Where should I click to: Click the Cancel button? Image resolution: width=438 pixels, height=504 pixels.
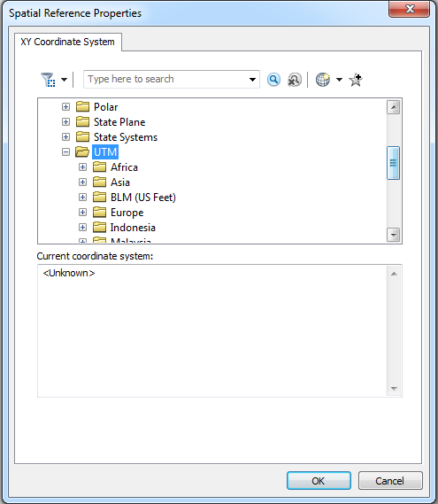390,481
